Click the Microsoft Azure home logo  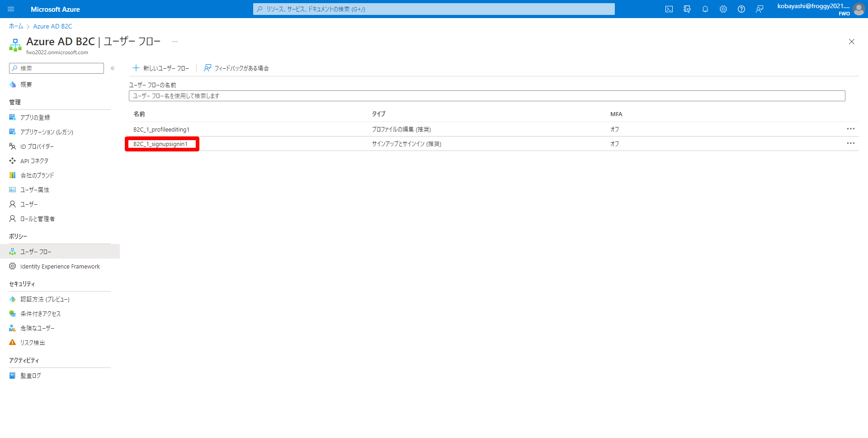(x=55, y=9)
